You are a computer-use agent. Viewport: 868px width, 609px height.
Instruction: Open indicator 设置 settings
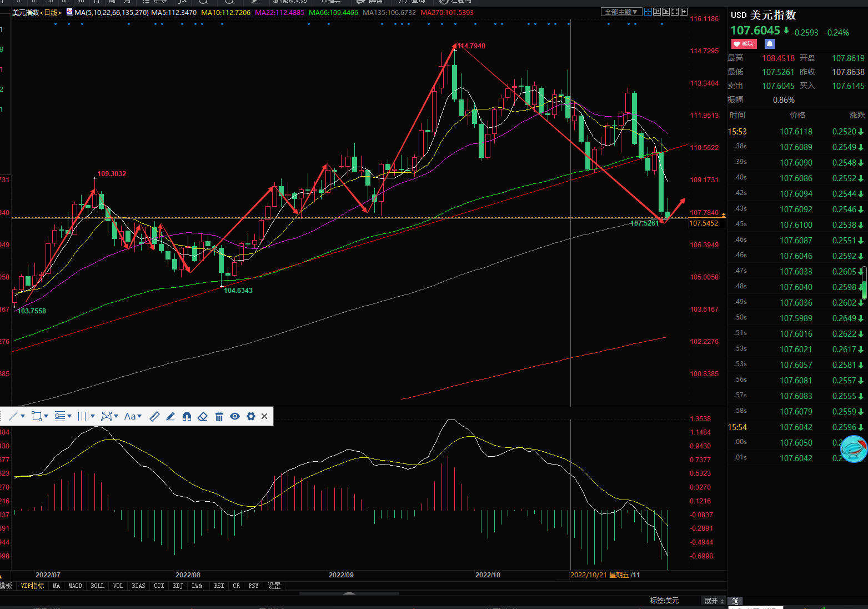(274, 586)
